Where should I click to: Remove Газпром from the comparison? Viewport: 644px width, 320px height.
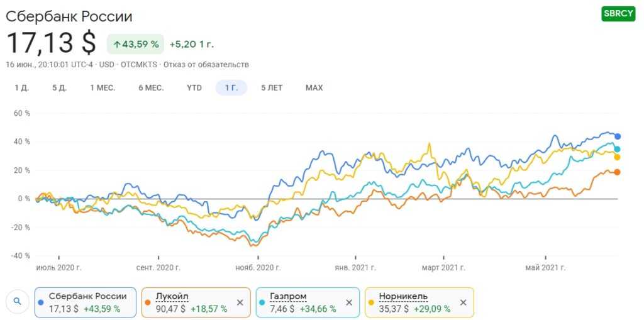[349, 302]
